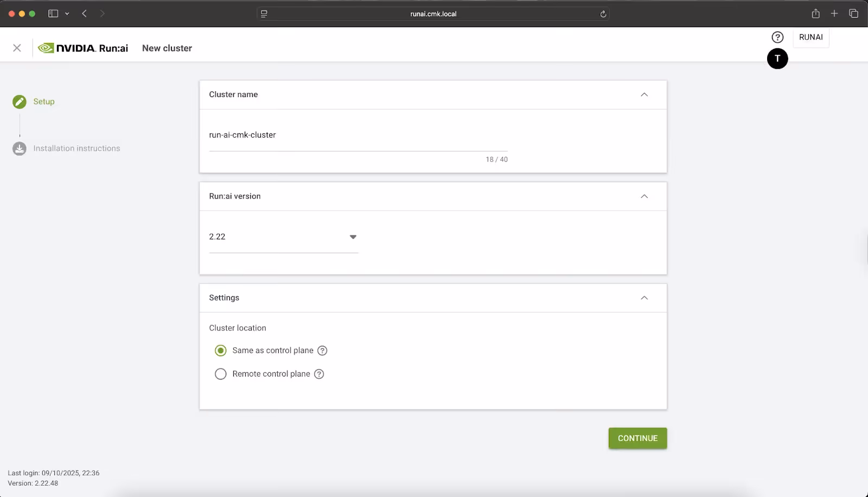Reload the page in the address bar
Viewport: 868px width, 497px height.
click(603, 14)
